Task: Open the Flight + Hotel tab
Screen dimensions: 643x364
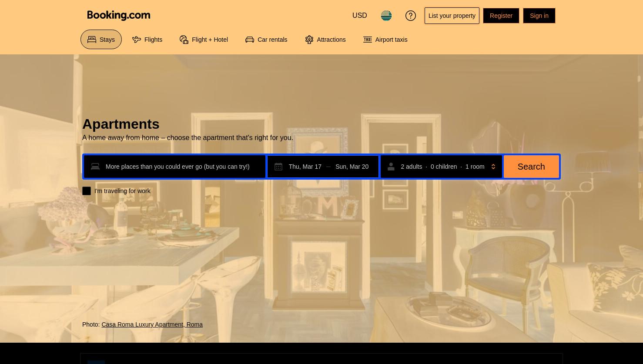Action: (204, 40)
